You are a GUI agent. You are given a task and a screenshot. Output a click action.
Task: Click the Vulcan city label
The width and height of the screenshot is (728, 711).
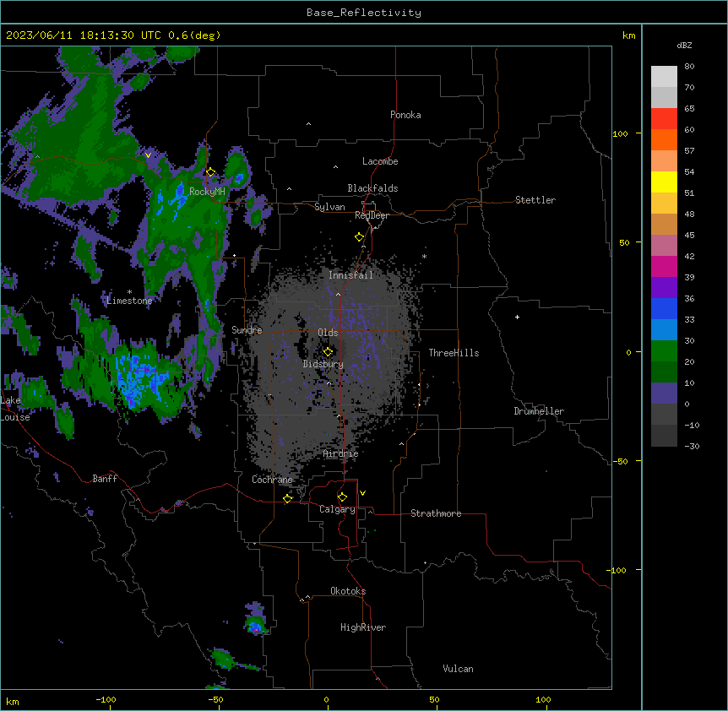pos(459,669)
